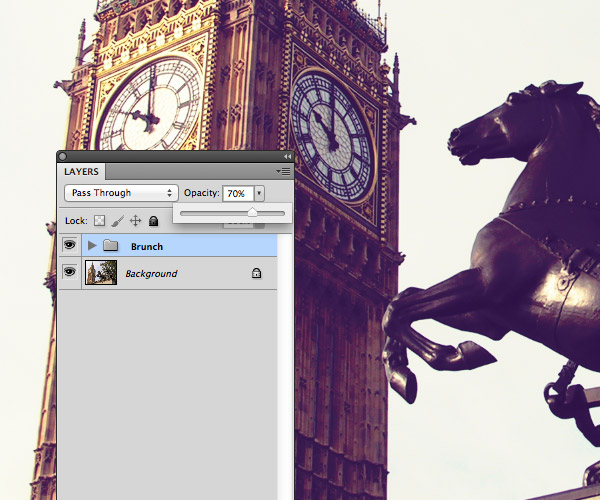Hide the Background layer
This screenshot has width=600, height=500.
69,272
